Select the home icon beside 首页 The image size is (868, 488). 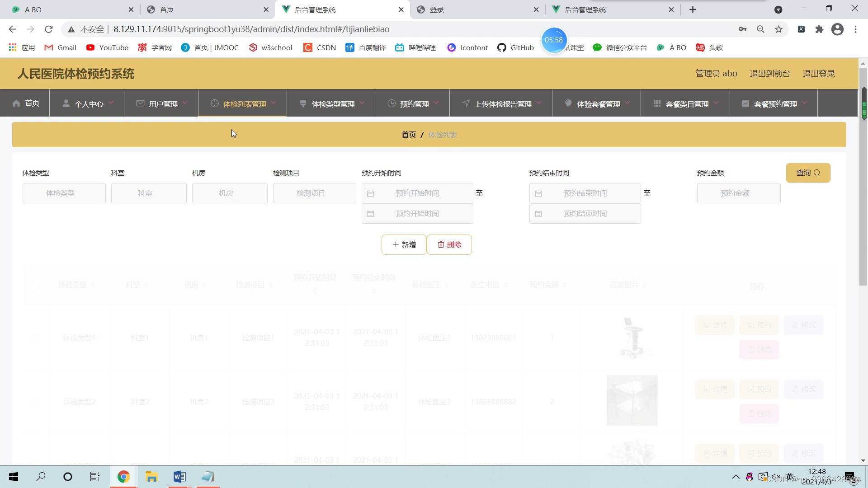pyautogui.click(x=16, y=103)
